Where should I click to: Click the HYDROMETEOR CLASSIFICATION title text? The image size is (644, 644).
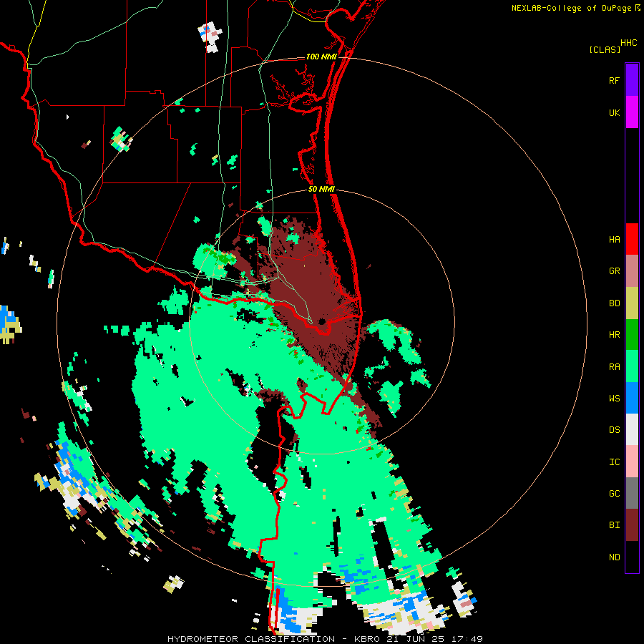click(x=251, y=639)
